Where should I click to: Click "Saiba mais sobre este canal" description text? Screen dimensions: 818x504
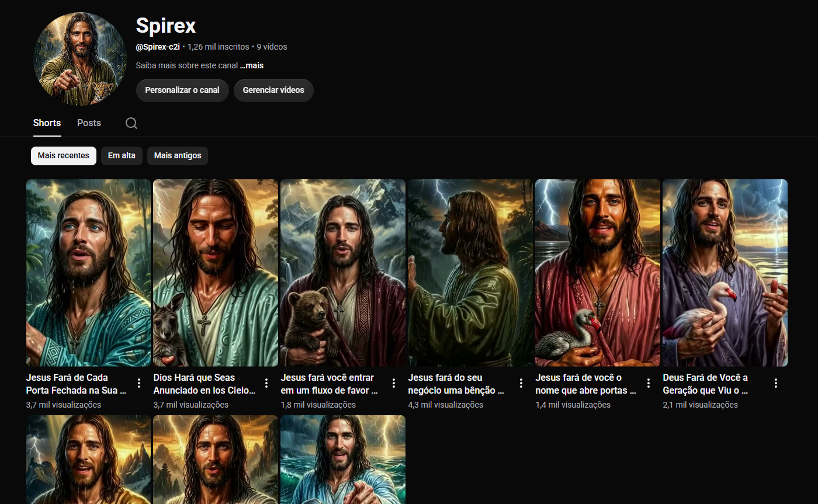click(x=187, y=65)
